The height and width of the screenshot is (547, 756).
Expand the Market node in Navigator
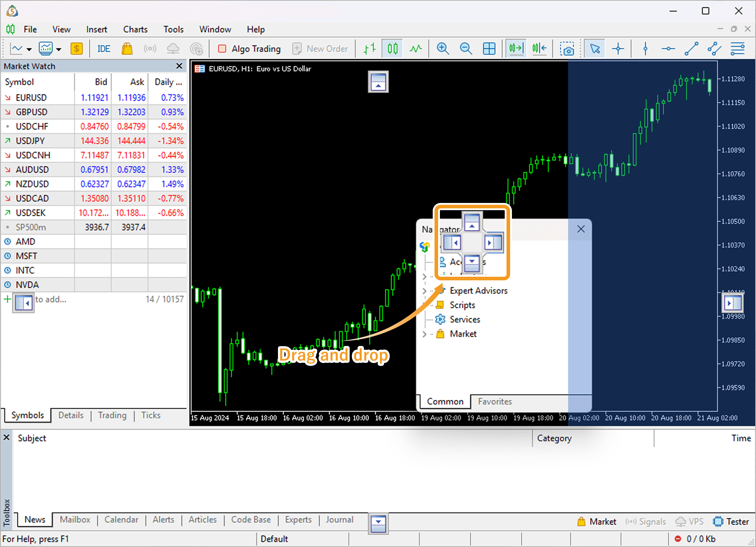coord(424,334)
